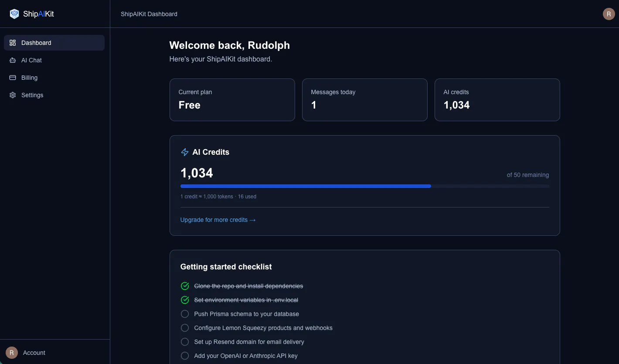Screen dimensions: 619x364
Task: Click the Here's your ShipAIKit dashboard subtitle
Action: tap(221, 59)
